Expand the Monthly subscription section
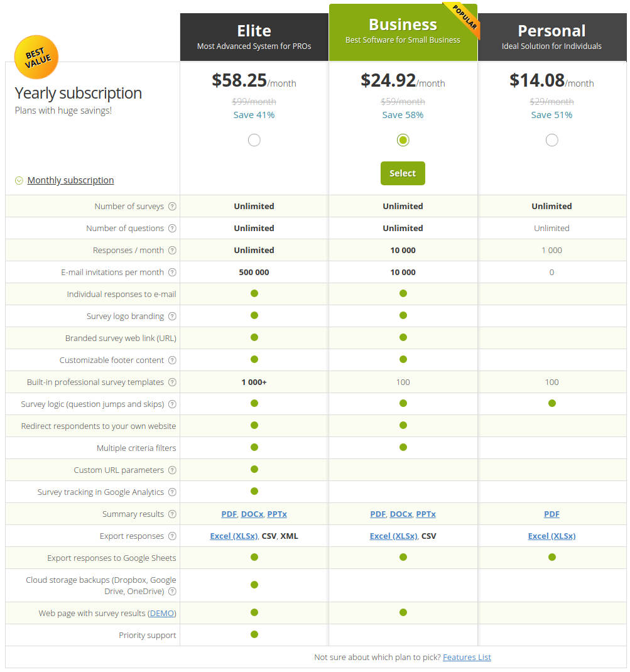Screen dimensions: 630x672 pyautogui.click(x=70, y=180)
